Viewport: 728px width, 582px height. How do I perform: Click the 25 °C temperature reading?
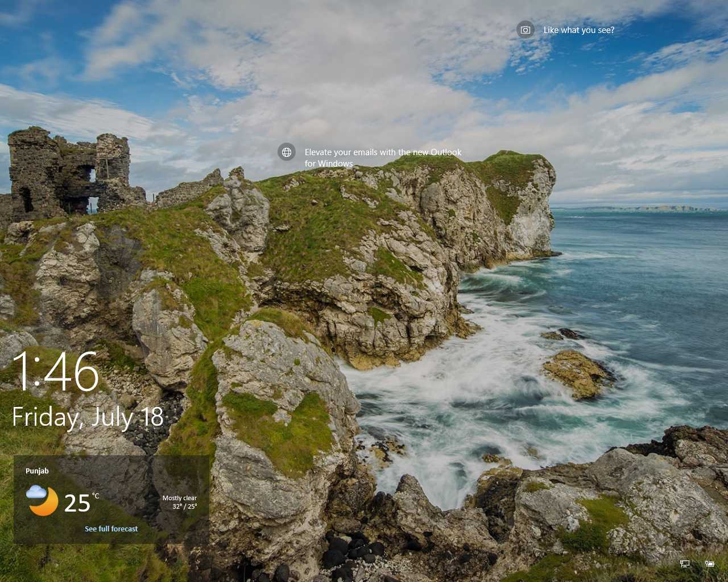[81, 503]
